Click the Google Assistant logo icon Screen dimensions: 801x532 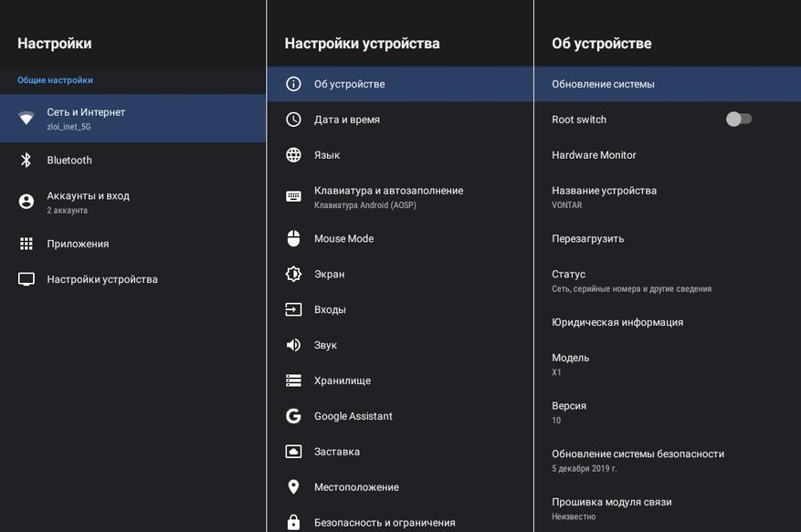click(x=293, y=416)
